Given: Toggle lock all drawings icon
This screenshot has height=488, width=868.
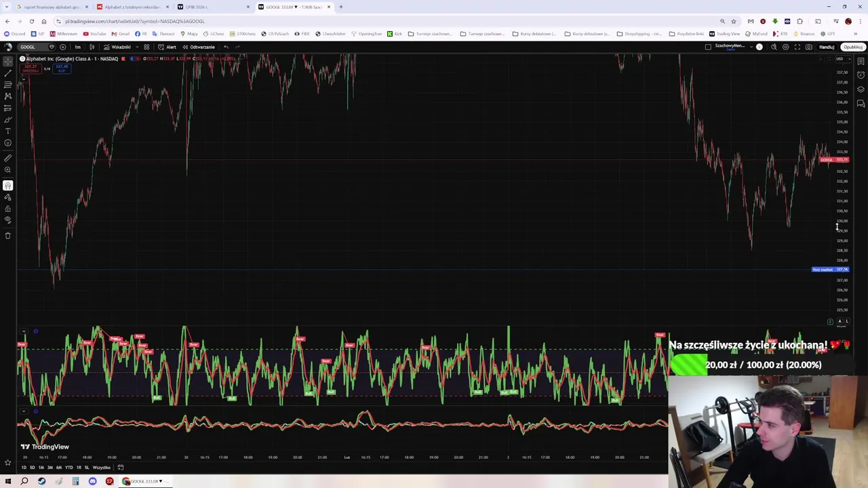Looking at the screenshot, I should [x=8, y=208].
